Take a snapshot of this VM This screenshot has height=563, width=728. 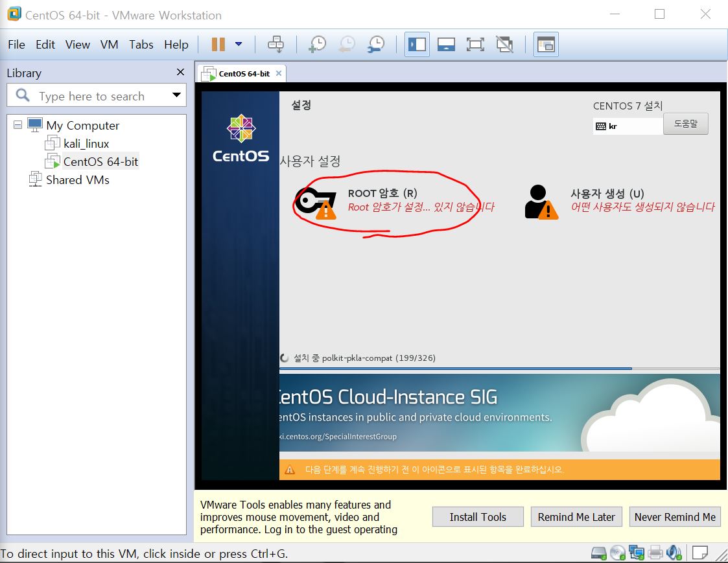point(318,45)
